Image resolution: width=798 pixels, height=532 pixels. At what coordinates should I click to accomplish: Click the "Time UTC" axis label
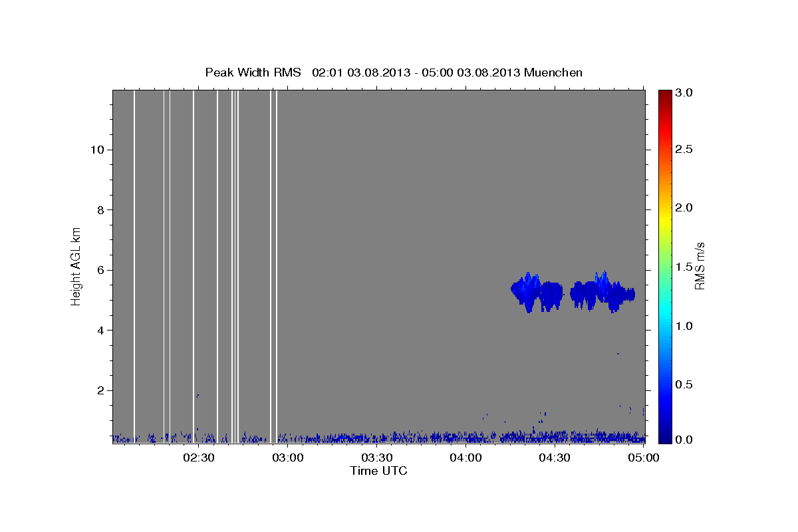click(378, 471)
